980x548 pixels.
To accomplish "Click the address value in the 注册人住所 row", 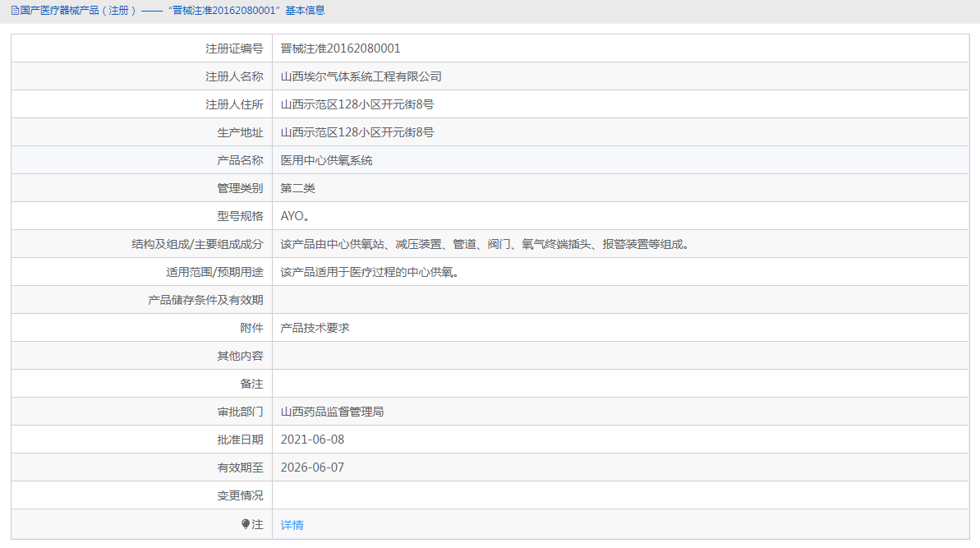I will (357, 104).
